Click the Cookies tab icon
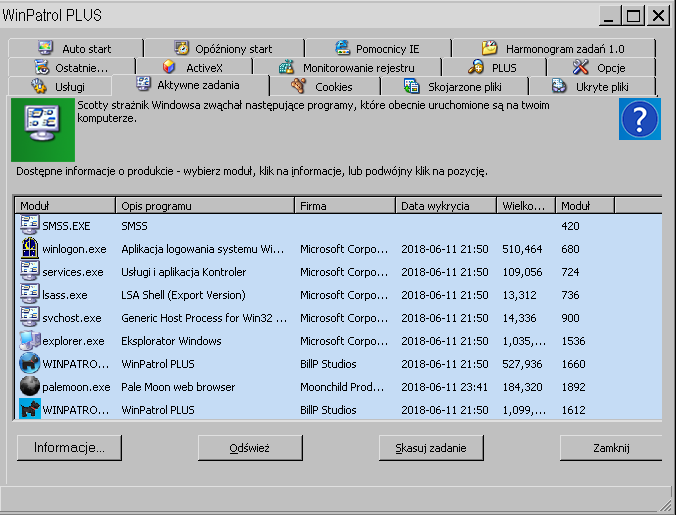Viewport: 676px width, 515px height. 298,86
